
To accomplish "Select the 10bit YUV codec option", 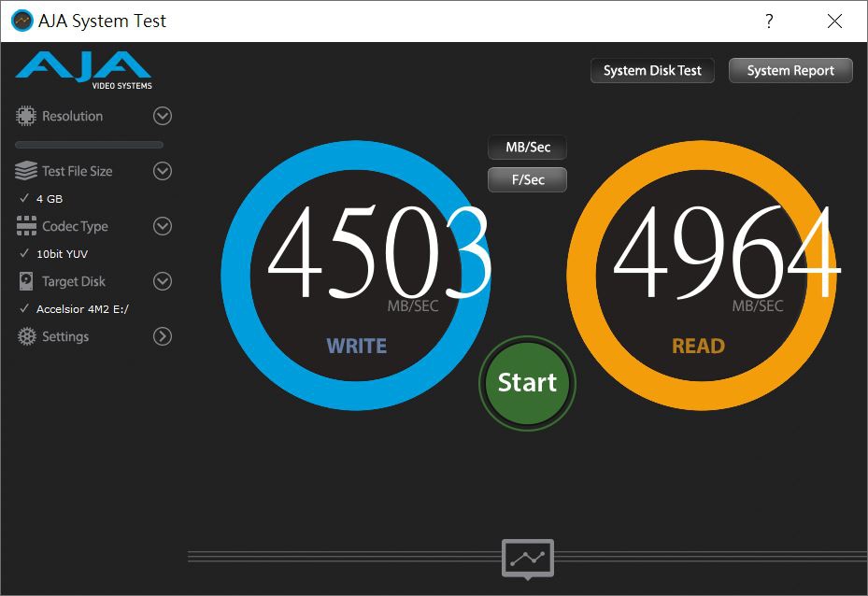I will pyautogui.click(x=62, y=254).
